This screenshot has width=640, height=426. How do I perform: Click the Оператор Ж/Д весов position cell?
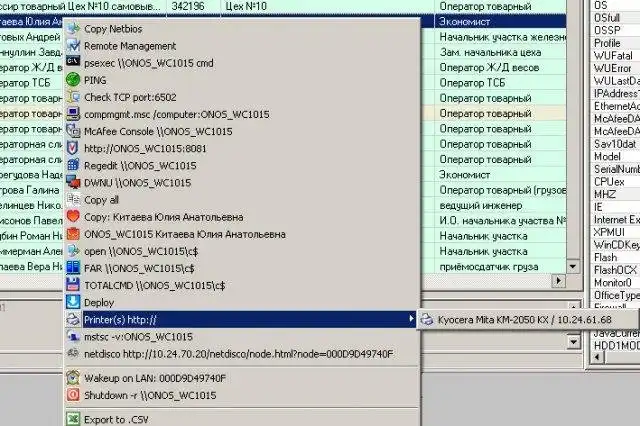click(500, 67)
